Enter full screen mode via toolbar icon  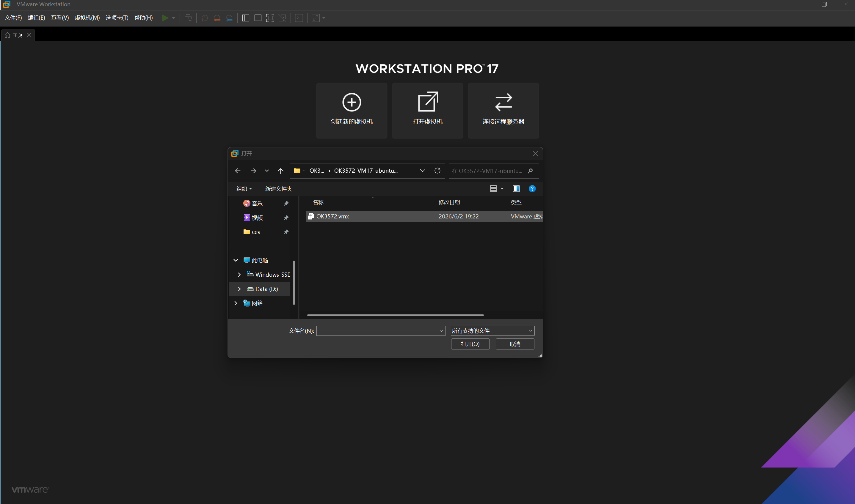[x=270, y=18]
